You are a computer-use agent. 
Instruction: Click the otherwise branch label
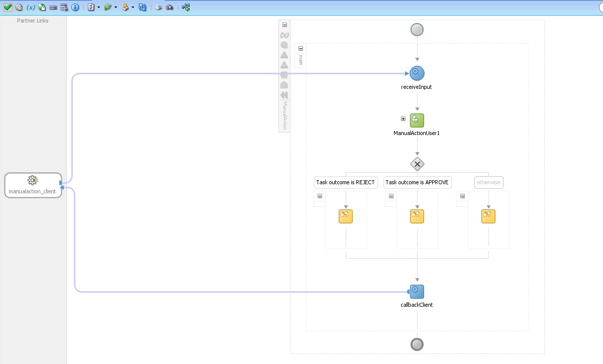coord(488,182)
